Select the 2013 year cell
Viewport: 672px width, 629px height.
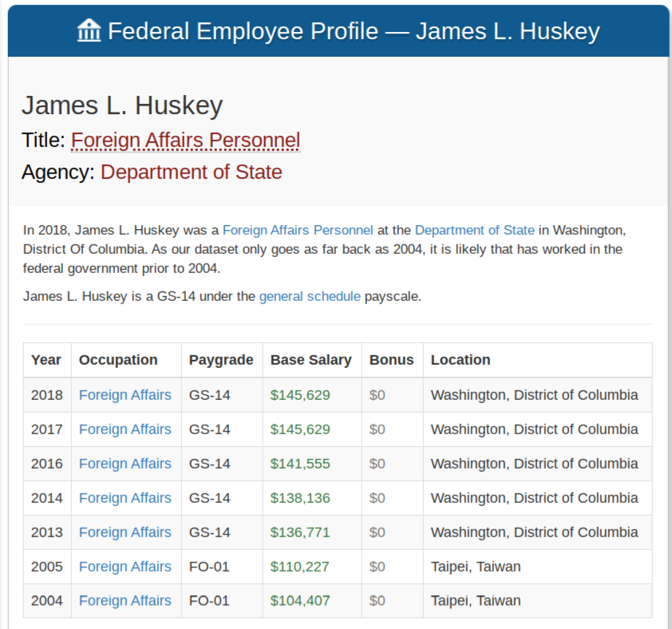pos(47,532)
